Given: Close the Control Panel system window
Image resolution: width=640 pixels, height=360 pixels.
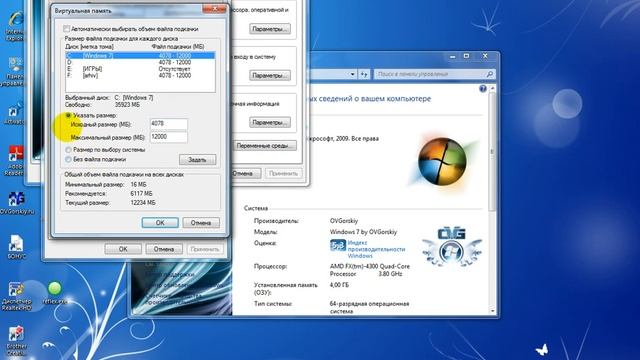Looking at the screenshot, I should pyautogui.click(x=485, y=56).
